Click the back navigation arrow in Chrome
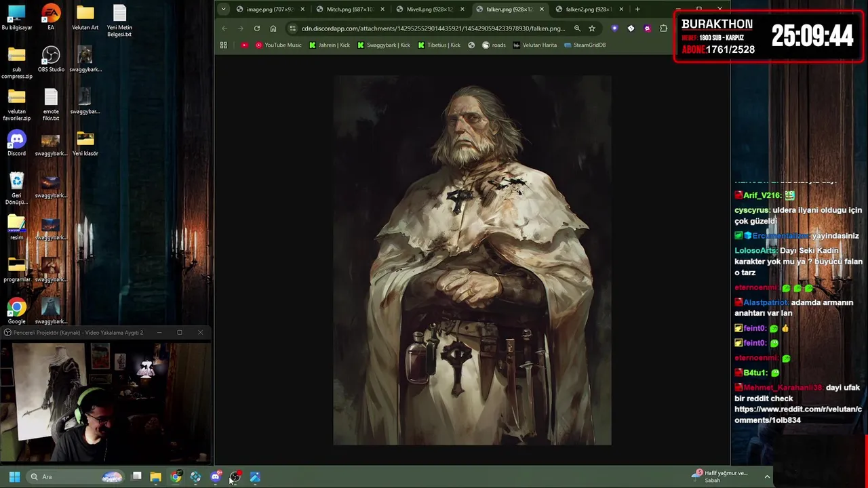 coord(224,28)
